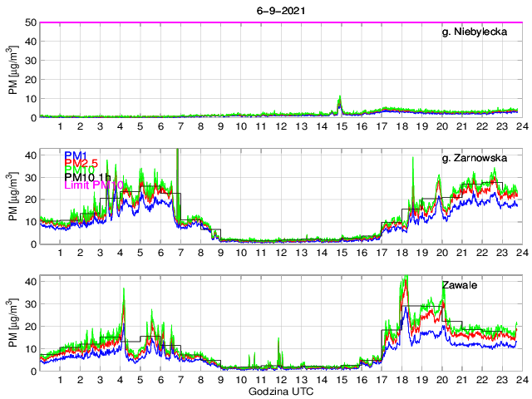This screenshot has width=532, height=399.
Task: Click the 40 tick on the Zarnowska plot's y-axis
Action: [30, 155]
